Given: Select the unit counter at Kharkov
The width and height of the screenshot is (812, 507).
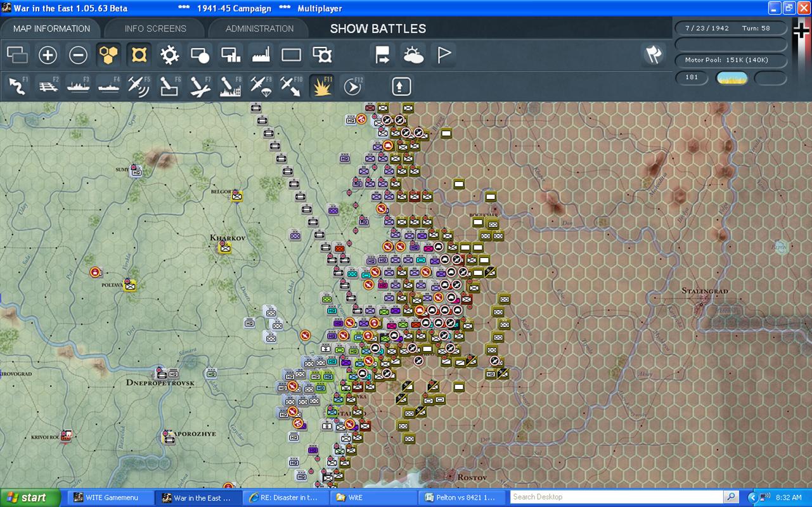Looking at the screenshot, I should point(225,248).
